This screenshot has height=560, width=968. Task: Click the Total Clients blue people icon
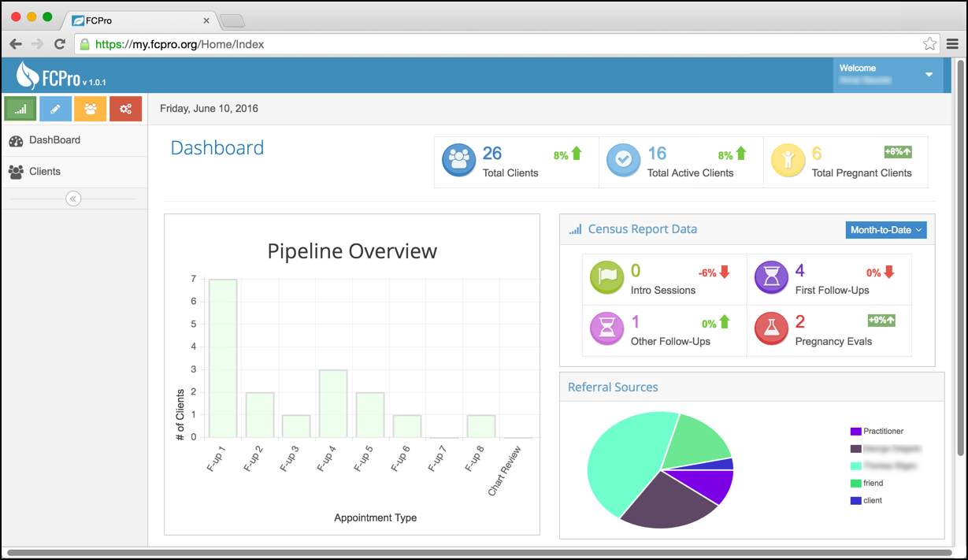458,161
